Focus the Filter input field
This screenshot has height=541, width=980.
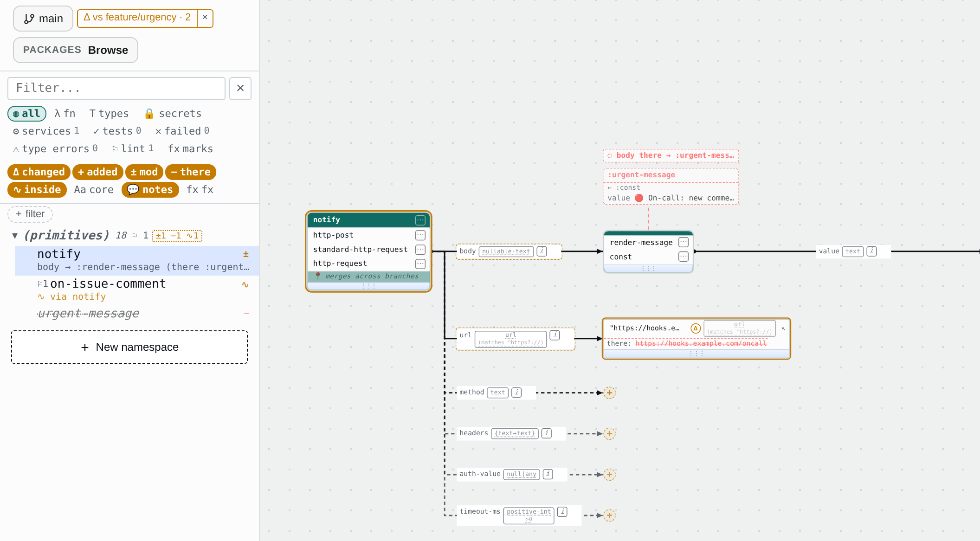pos(116,88)
